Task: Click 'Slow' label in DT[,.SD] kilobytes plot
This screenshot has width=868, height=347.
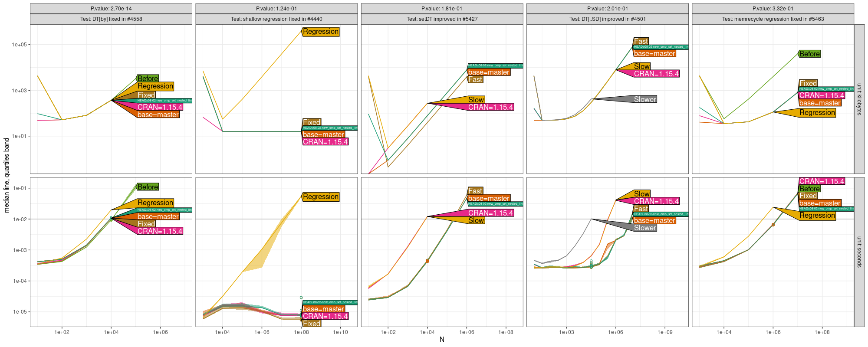Action: (642, 66)
